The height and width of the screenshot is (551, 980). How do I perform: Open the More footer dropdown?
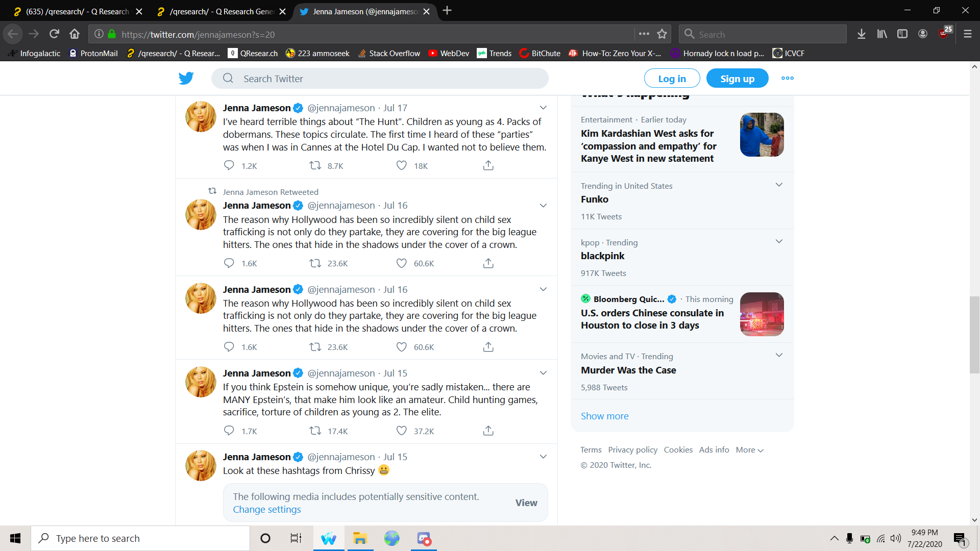click(749, 450)
